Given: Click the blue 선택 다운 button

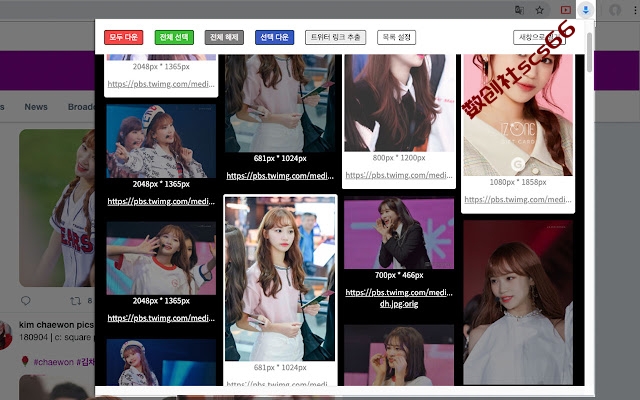Looking at the screenshot, I should [x=274, y=37].
